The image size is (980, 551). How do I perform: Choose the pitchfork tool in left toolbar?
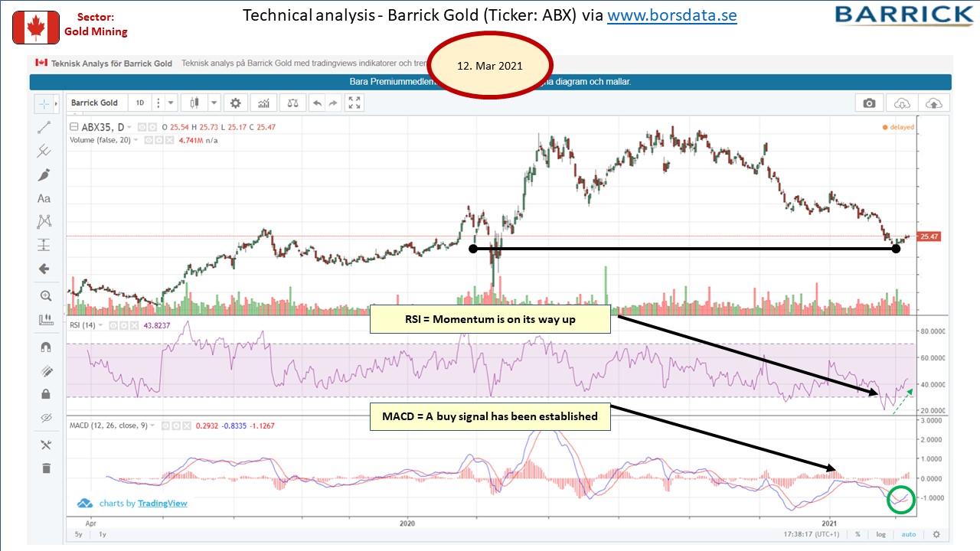pyautogui.click(x=44, y=152)
